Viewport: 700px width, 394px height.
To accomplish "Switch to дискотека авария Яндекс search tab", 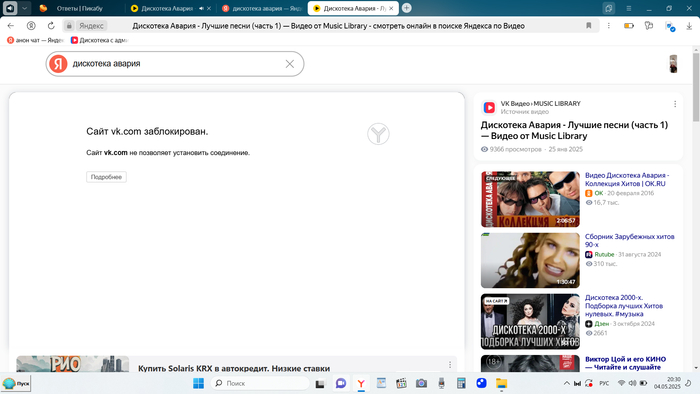I will [262, 8].
